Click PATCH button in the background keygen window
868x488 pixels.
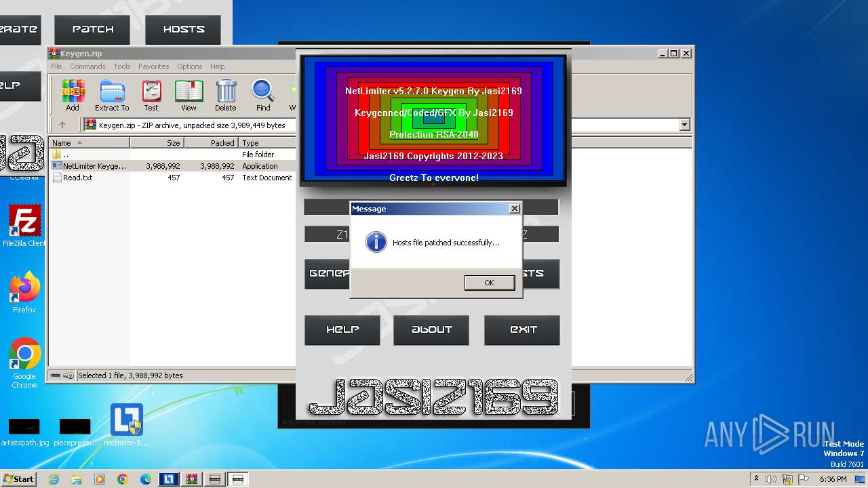coord(93,29)
